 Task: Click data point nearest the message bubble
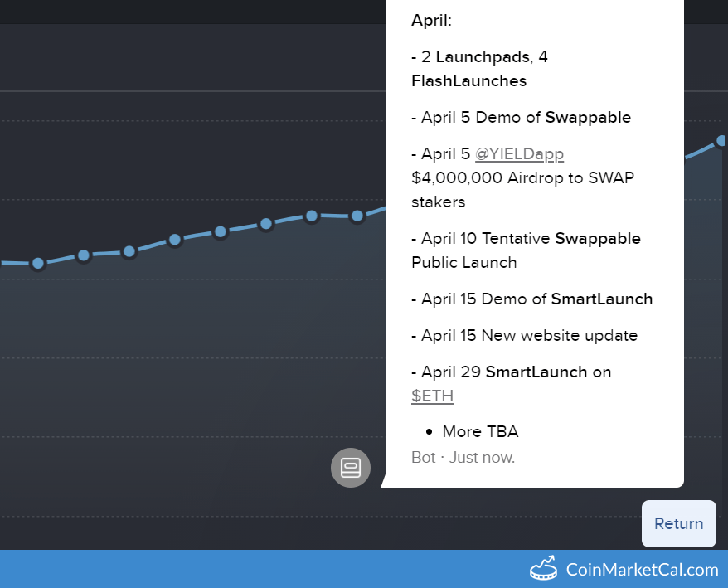click(357, 216)
